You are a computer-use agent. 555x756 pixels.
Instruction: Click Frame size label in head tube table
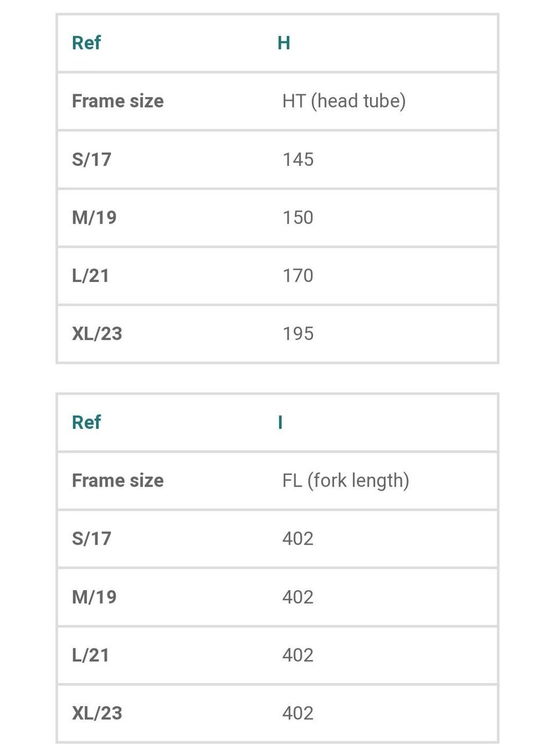click(117, 101)
